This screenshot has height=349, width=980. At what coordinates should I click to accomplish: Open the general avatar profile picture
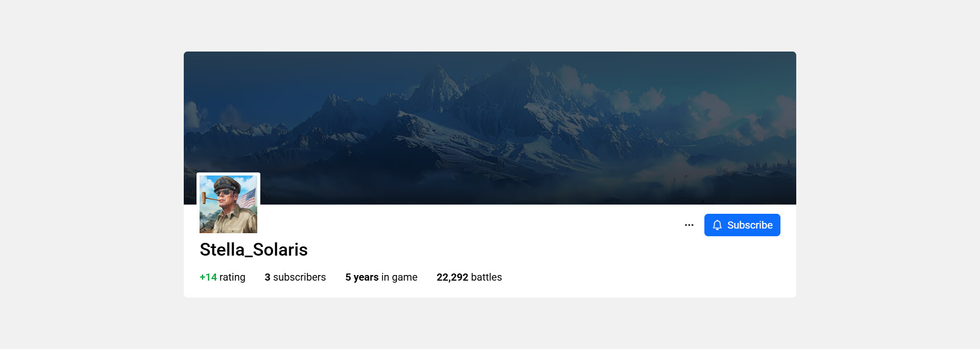(x=228, y=204)
